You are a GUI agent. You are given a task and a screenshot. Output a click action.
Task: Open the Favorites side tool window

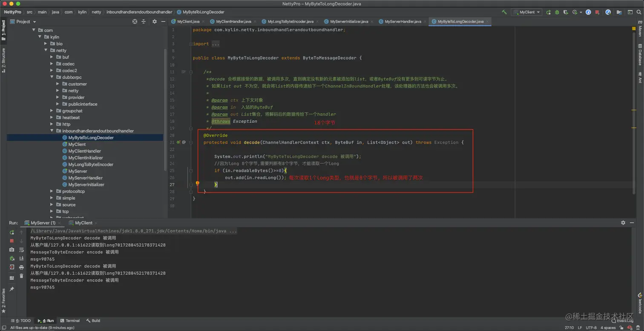point(3,300)
